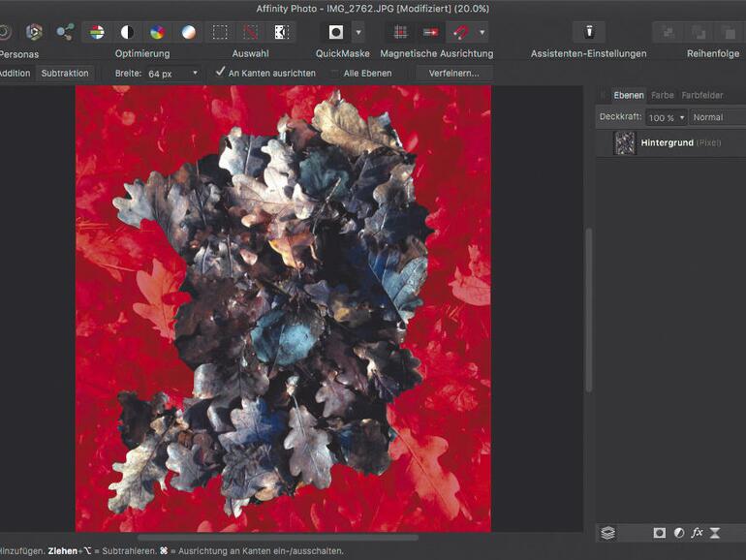
Task: Select Subtraktion selection mode
Action: [65, 74]
